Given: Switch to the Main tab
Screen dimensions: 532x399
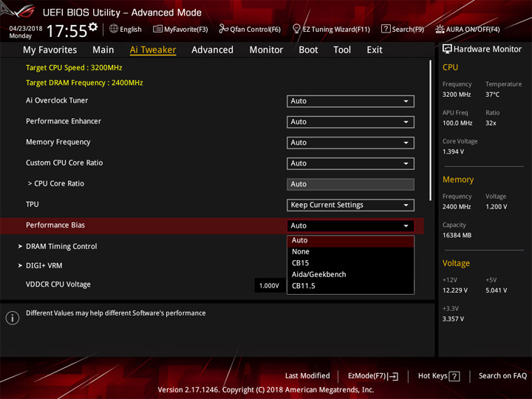Looking at the screenshot, I should point(103,50).
